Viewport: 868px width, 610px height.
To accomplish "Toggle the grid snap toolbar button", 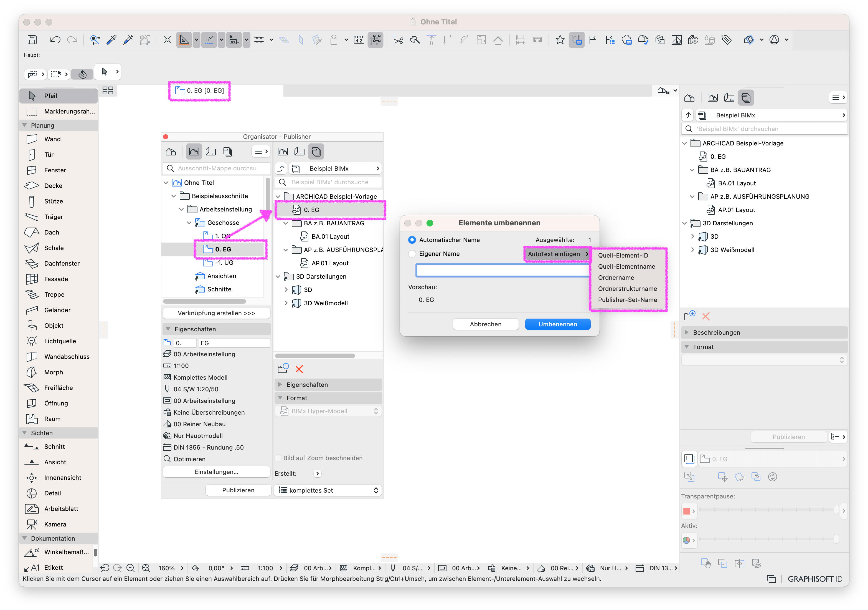I will (x=259, y=40).
